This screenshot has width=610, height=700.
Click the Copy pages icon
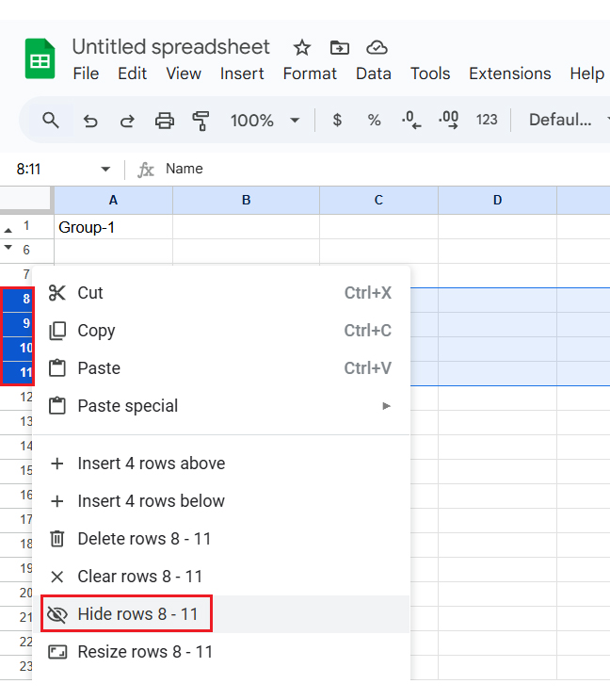[57, 331]
